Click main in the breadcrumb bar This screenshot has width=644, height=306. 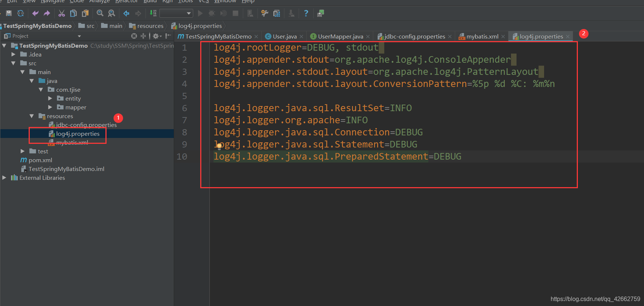(x=112, y=26)
